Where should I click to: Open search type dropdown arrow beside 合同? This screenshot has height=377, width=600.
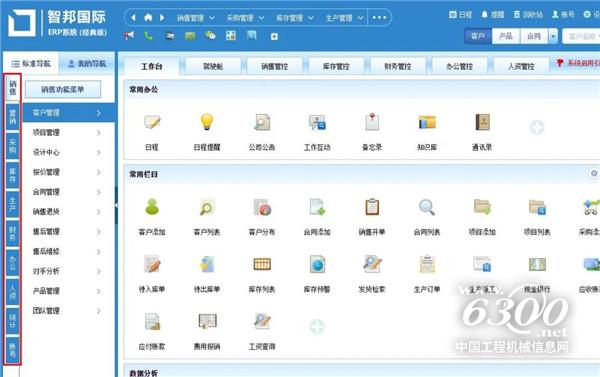pyautogui.click(x=553, y=36)
